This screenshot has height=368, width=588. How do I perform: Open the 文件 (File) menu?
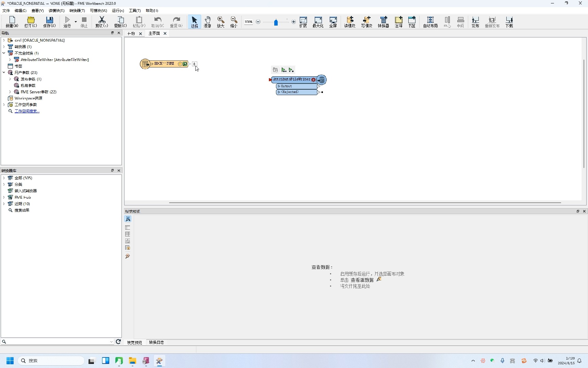point(6,11)
